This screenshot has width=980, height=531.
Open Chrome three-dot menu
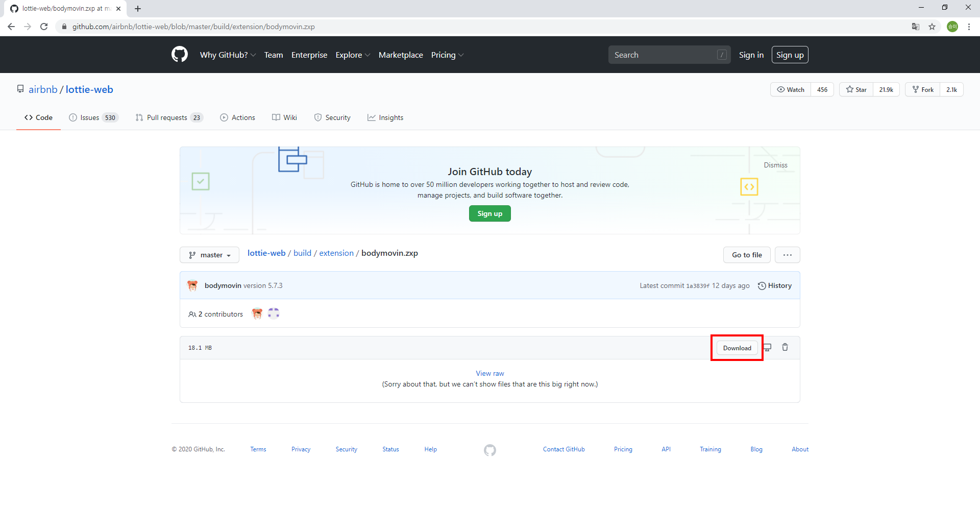[x=969, y=27]
